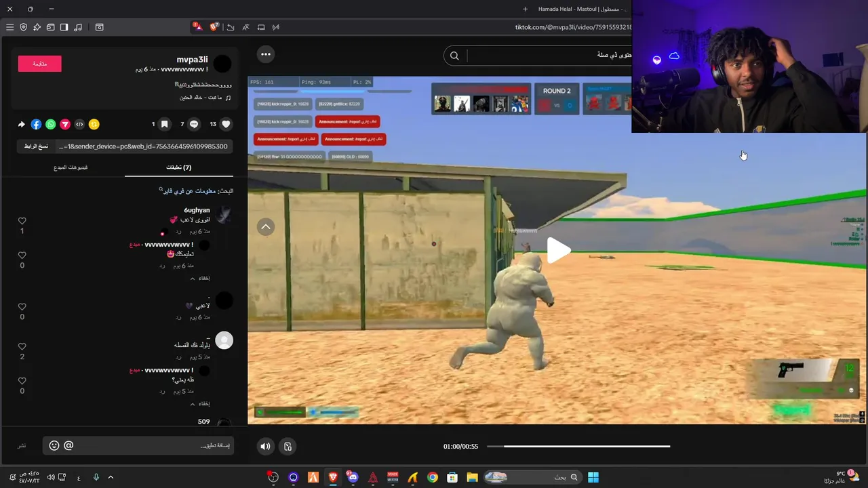Open mvpa3li profile username
The width and height of the screenshot is (868, 488).
(192, 60)
